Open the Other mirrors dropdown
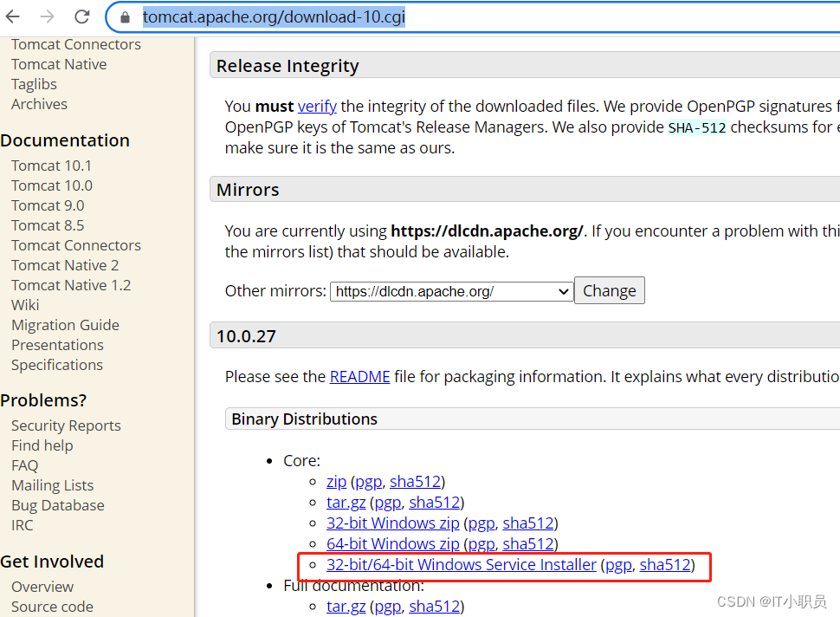The width and height of the screenshot is (840, 617). (x=451, y=292)
